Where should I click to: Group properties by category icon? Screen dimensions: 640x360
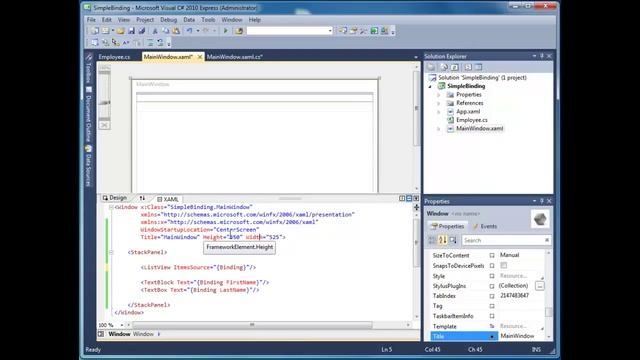click(432, 240)
